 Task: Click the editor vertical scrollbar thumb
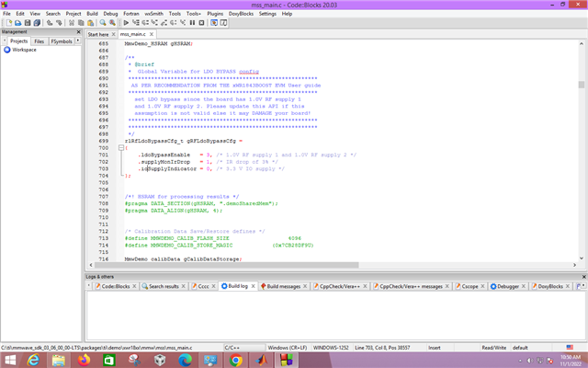click(582, 85)
